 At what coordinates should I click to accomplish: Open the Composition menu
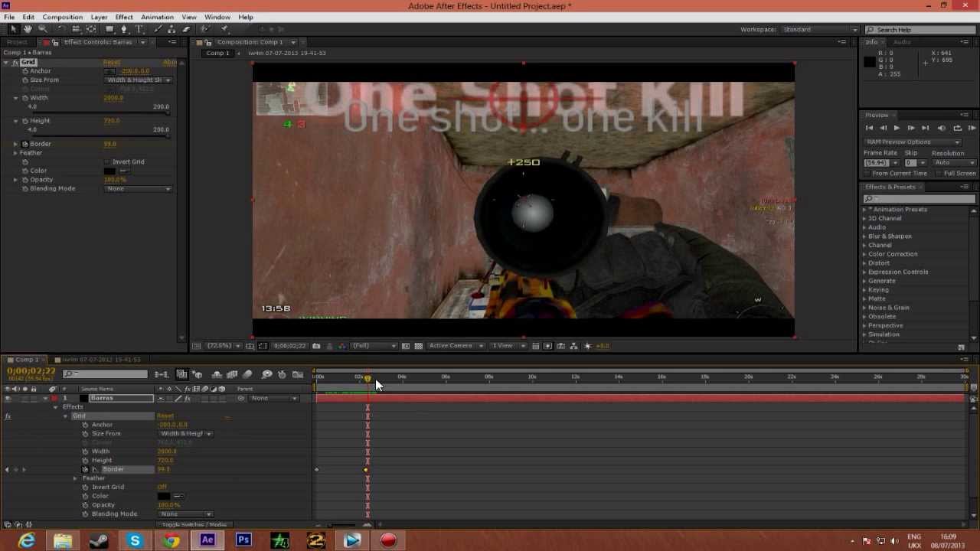(x=62, y=17)
